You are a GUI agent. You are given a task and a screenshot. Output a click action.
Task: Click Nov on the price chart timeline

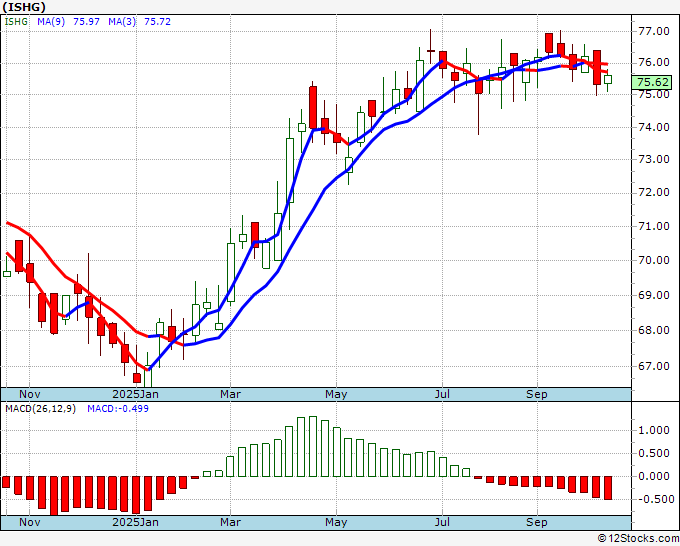(29, 394)
